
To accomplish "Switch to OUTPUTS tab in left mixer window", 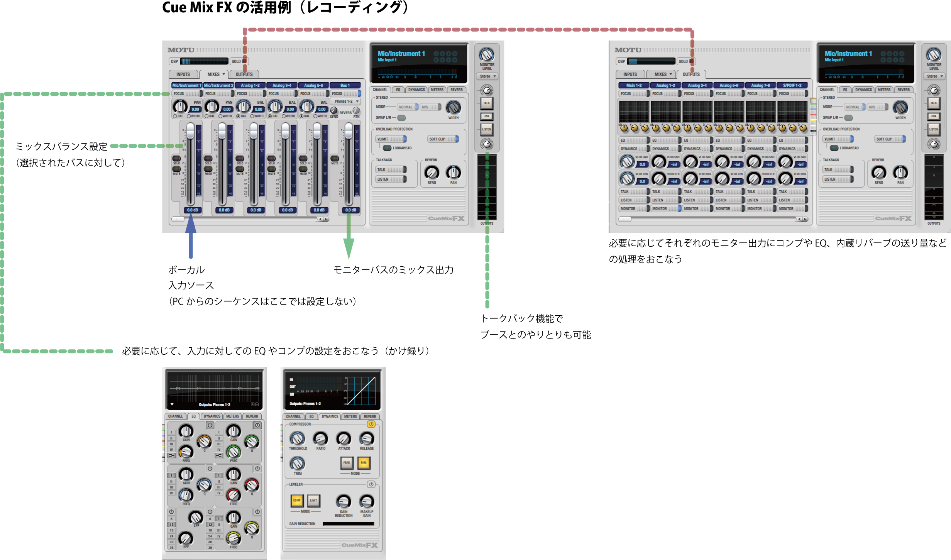I will [244, 74].
